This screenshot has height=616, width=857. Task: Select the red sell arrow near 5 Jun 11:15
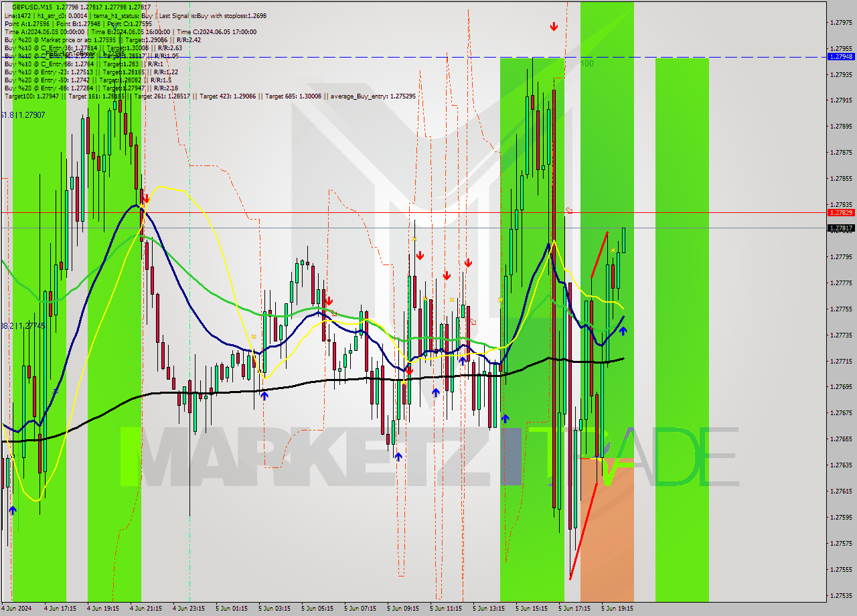(447, 276)
